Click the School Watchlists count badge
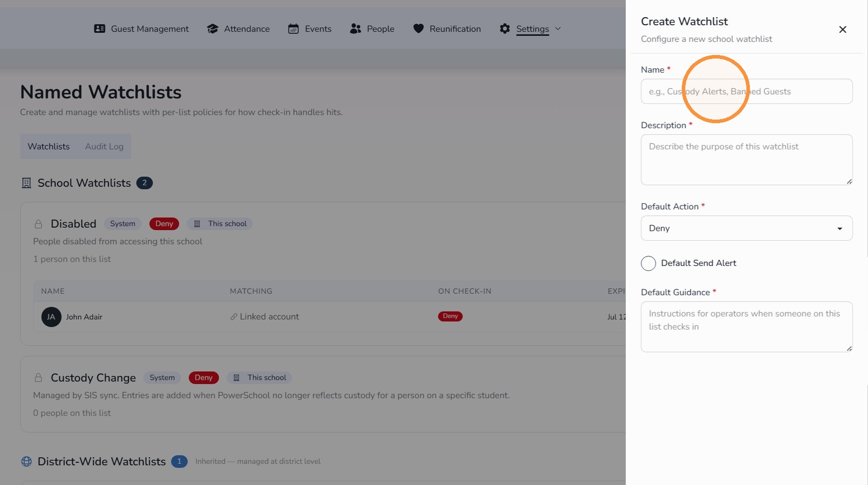 click(144, 183)
